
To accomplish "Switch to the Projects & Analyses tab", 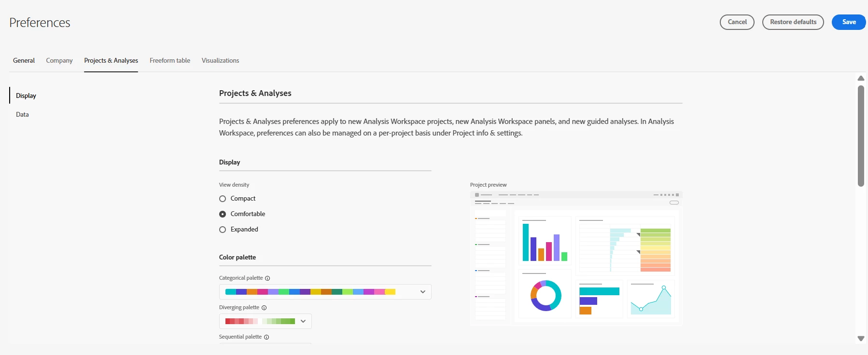I will coord(111,60).
